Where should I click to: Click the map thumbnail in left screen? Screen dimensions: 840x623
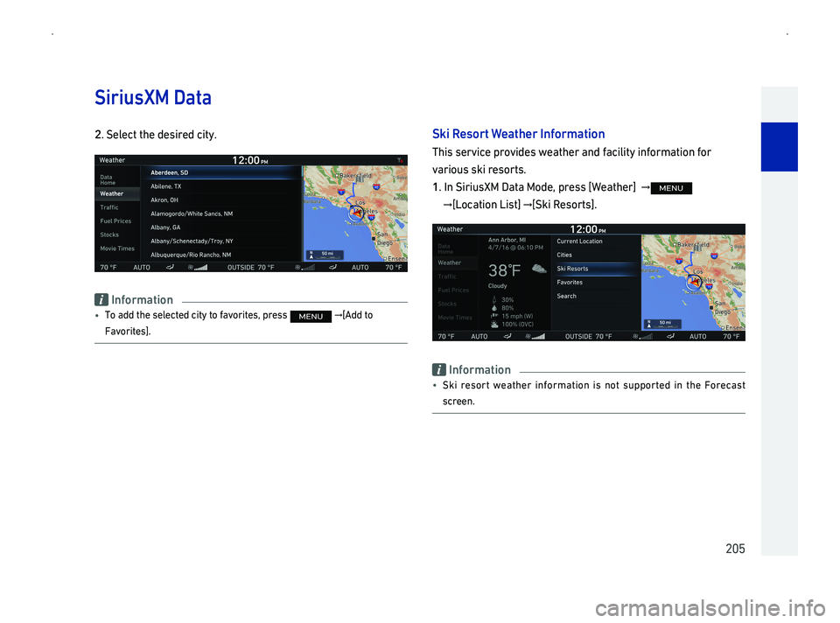pyautogui.click(x=355, y=213)
